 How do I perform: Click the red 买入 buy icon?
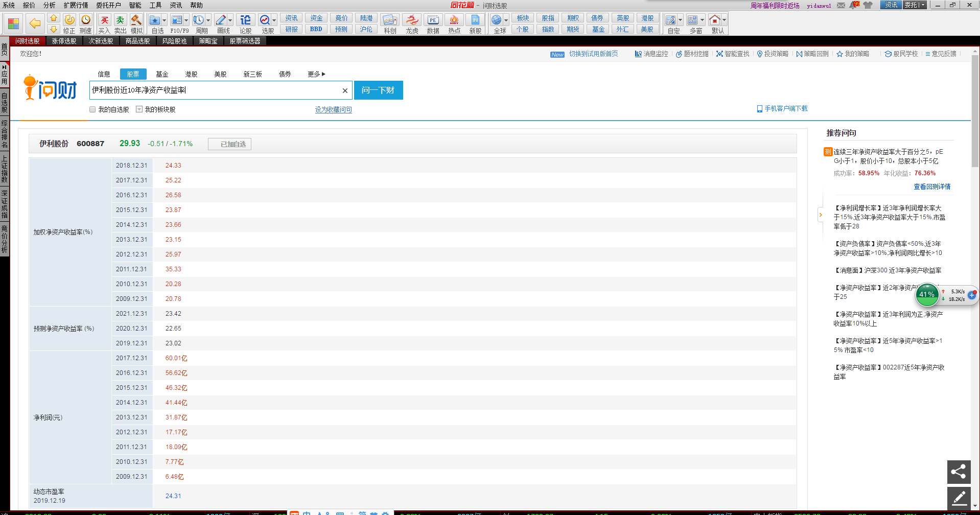point(104,24)
